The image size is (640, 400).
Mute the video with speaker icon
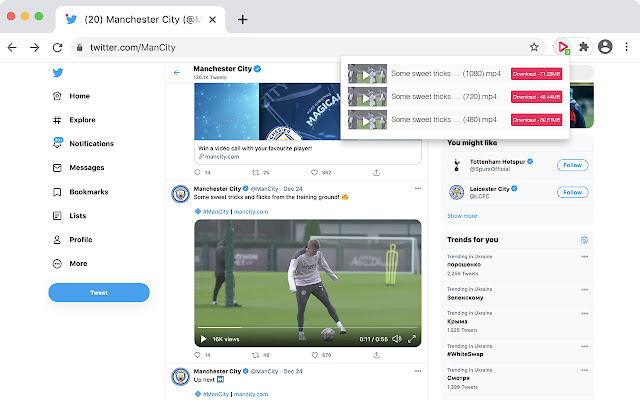coord(397,339)
